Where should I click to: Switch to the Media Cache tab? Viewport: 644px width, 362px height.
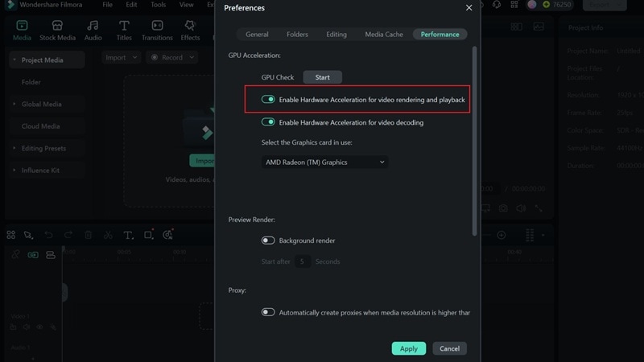pos(384,35)
